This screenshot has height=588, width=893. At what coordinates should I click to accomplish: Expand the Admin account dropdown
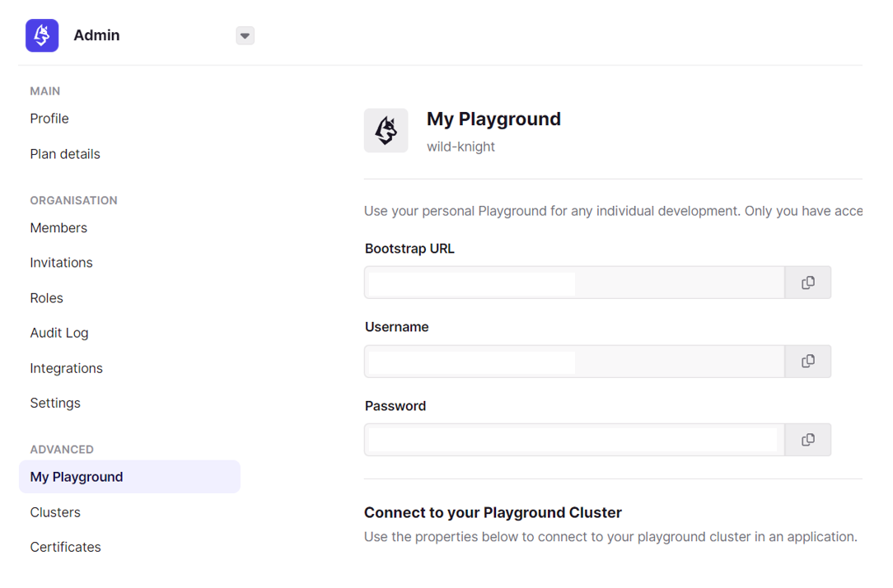point(245,35)
